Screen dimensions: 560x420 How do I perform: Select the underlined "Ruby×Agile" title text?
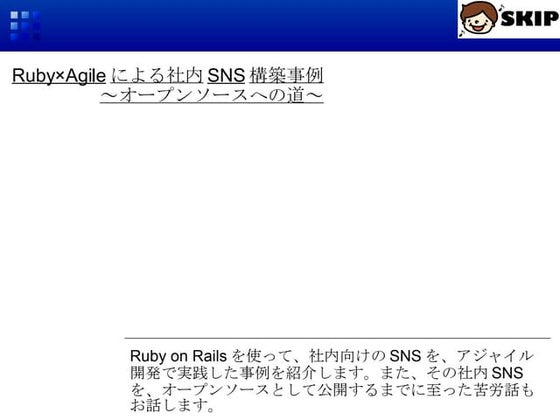coord(59,75)
